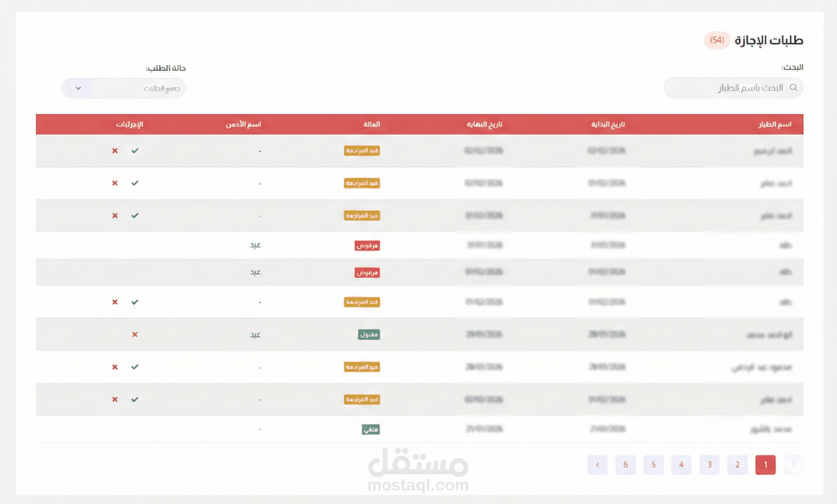837x504 pixels.
Task: Select page 4 in pagination
Action: pyautogui.click(x=681, y=465)
